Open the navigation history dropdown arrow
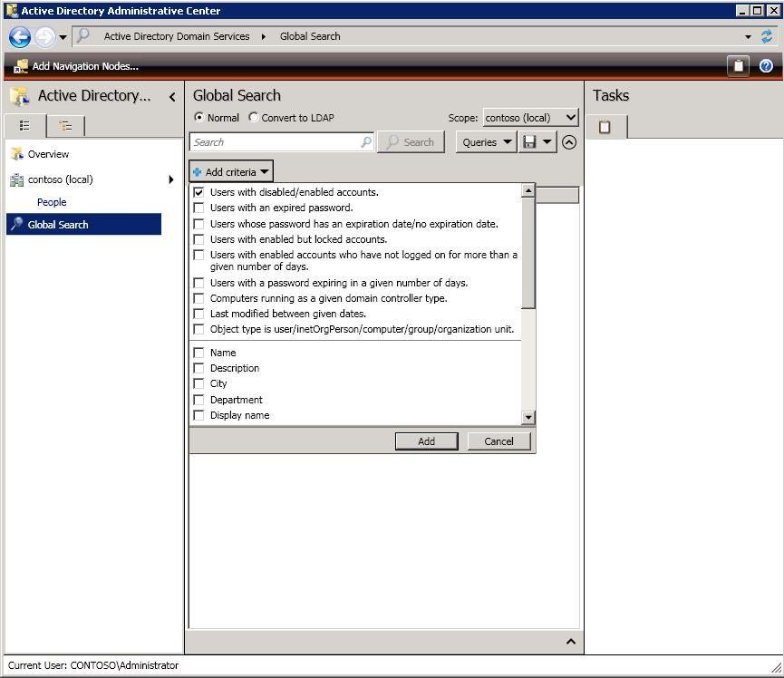The width and height of the screenshot is (784, 678). 63,37
